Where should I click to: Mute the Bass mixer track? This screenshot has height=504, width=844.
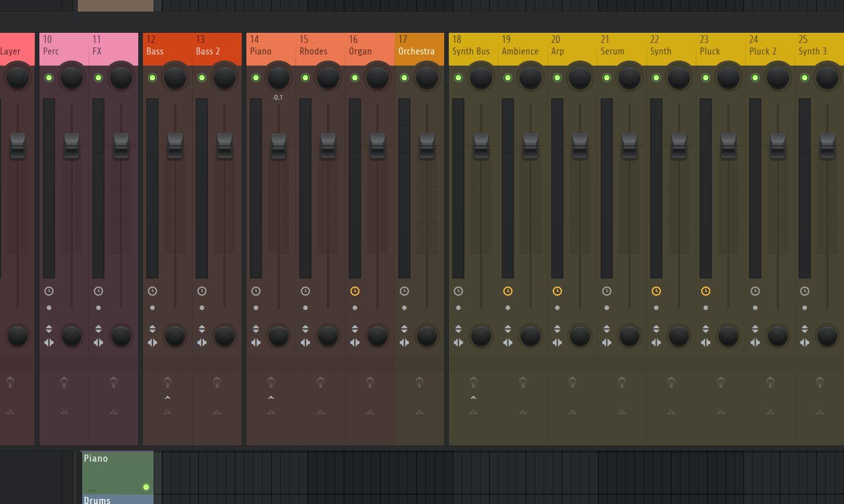click(x=152, y=78)
